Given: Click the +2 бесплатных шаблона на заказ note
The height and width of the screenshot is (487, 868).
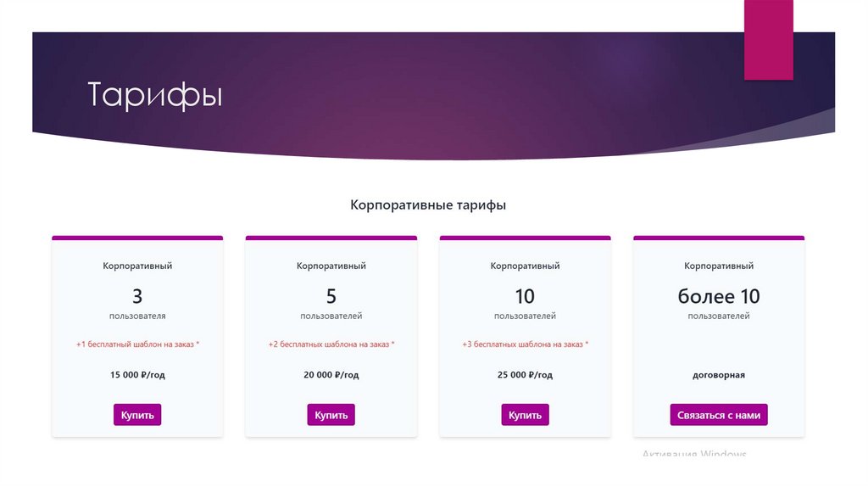Looking at the screenshot, I should click(331, 344).
